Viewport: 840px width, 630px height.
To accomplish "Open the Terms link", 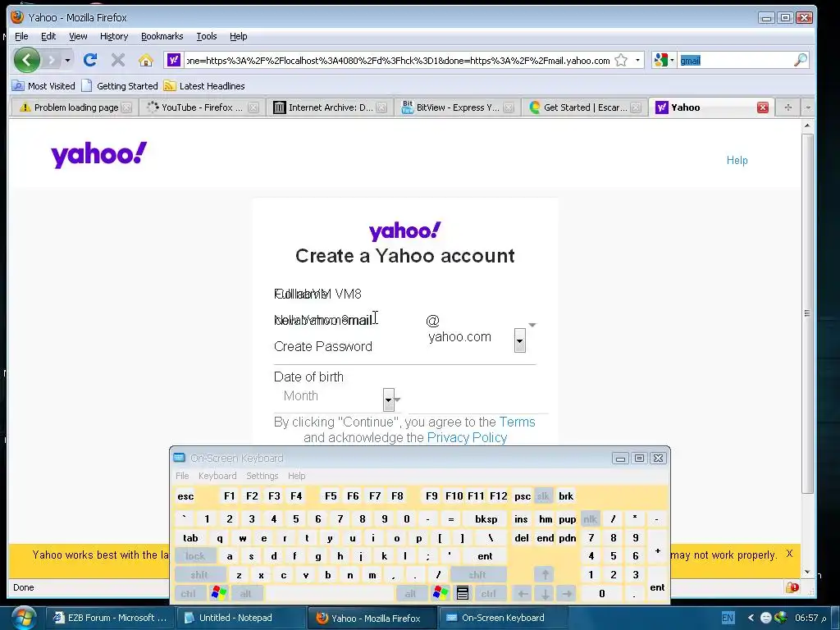I will pyautogui.click(x=517, y=422).
